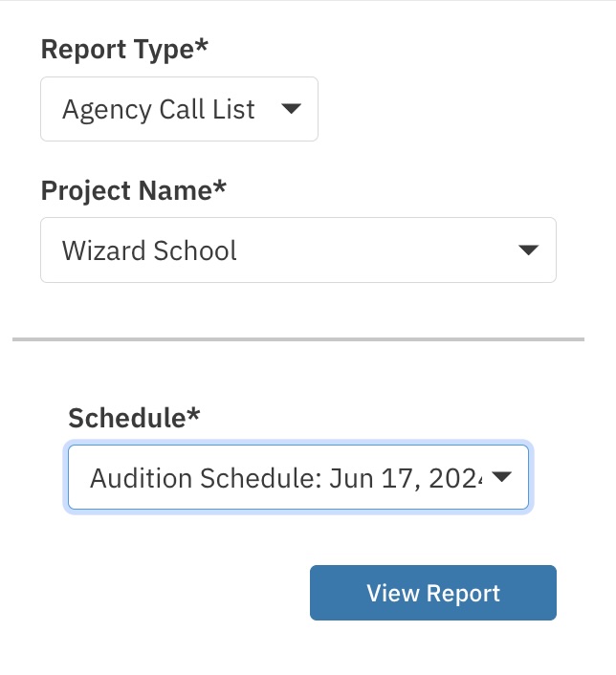Open the Project Name dropdown
This screenshot has height=675, width=616.
click(x=297, y=250)
